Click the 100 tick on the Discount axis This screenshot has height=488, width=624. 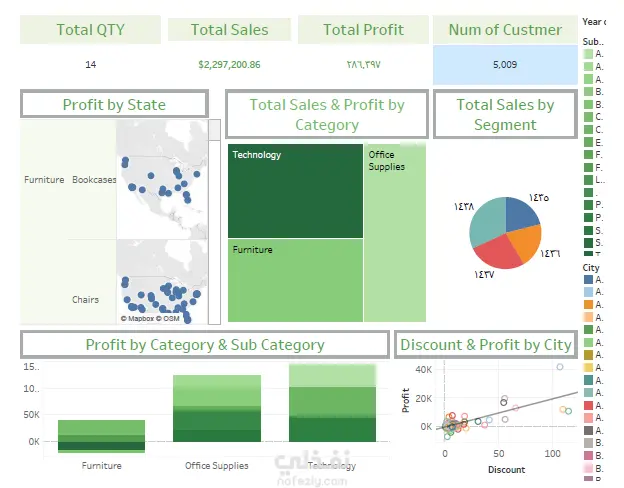552,453
